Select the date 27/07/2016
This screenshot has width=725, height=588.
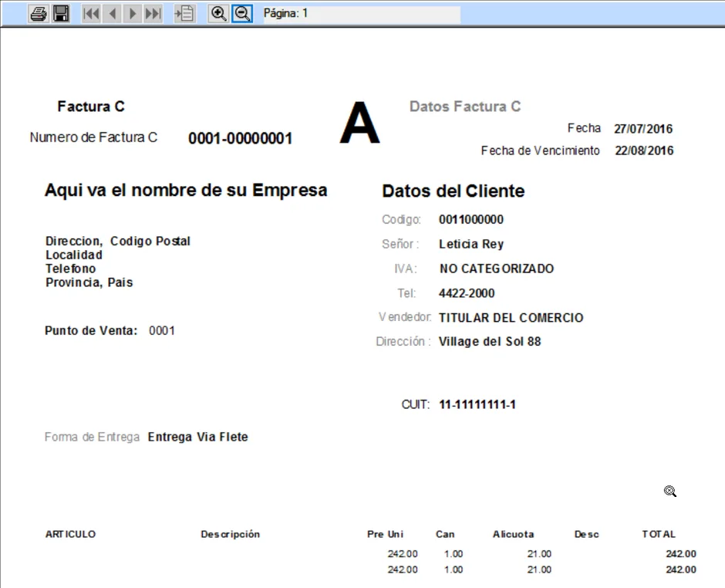(x=643, y=129)
